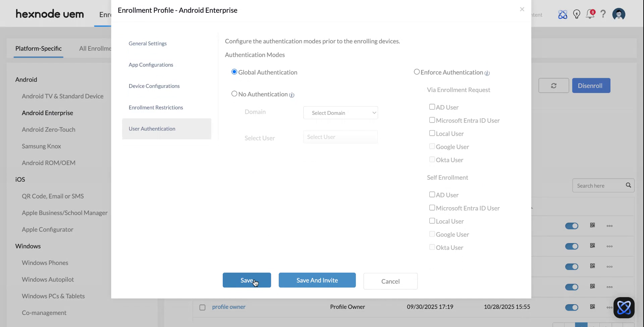
Task: Click the lightbulb tips icon
Action: (x=577, y=14)
